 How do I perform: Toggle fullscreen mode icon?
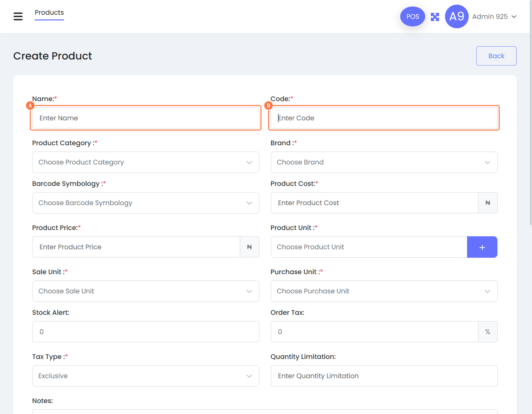click(435, 17)
